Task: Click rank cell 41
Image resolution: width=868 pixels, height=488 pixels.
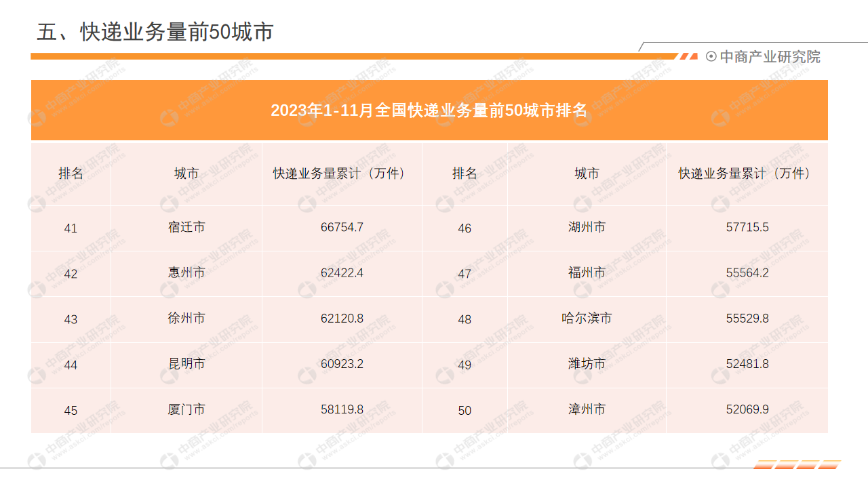Action: [71, 228]
